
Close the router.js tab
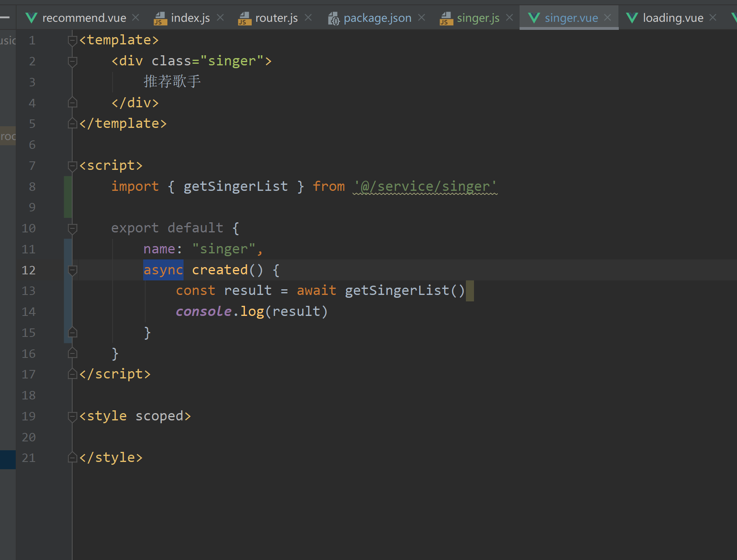pyautogui.click(x=308, y=18)
